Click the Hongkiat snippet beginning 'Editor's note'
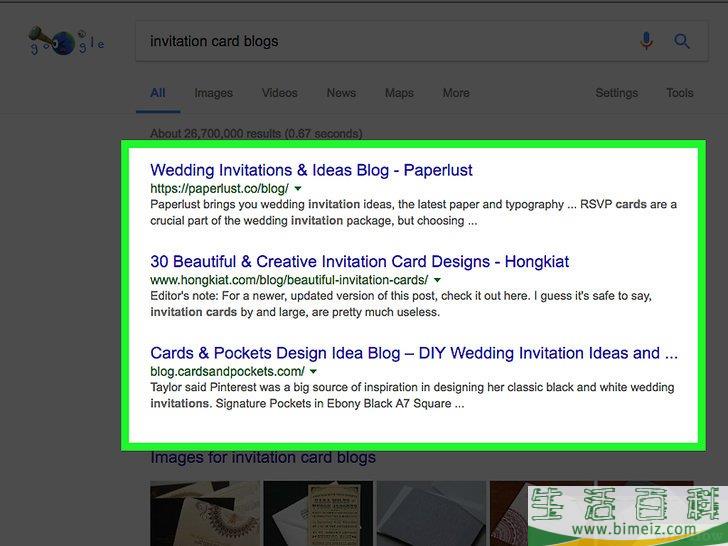The image size is (728, 546). point(401,304)
